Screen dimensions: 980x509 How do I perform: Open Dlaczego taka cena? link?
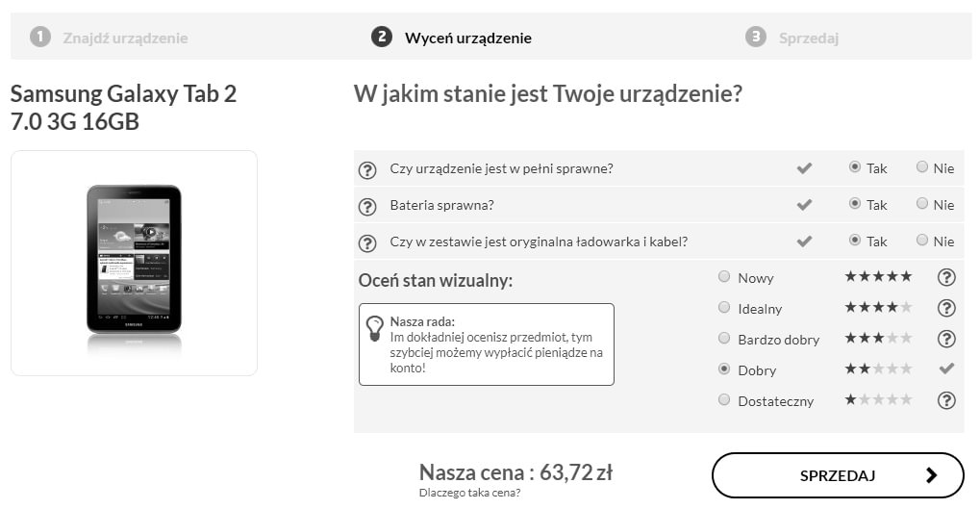coord(469,493)
